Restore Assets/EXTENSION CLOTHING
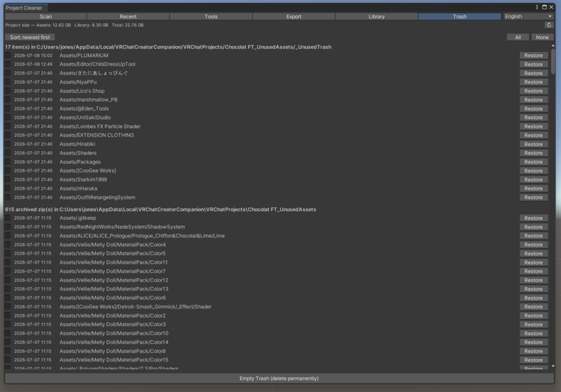 (534, 135)
